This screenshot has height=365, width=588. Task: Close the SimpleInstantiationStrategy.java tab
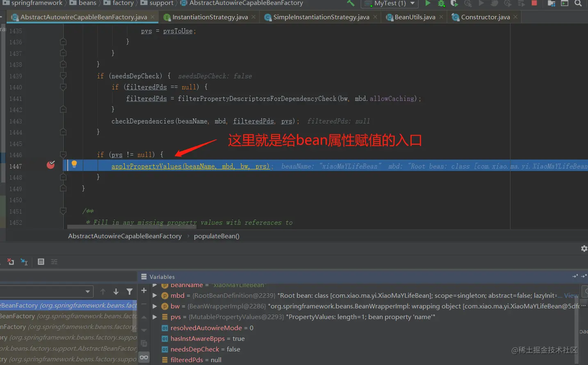coord(375,17)
